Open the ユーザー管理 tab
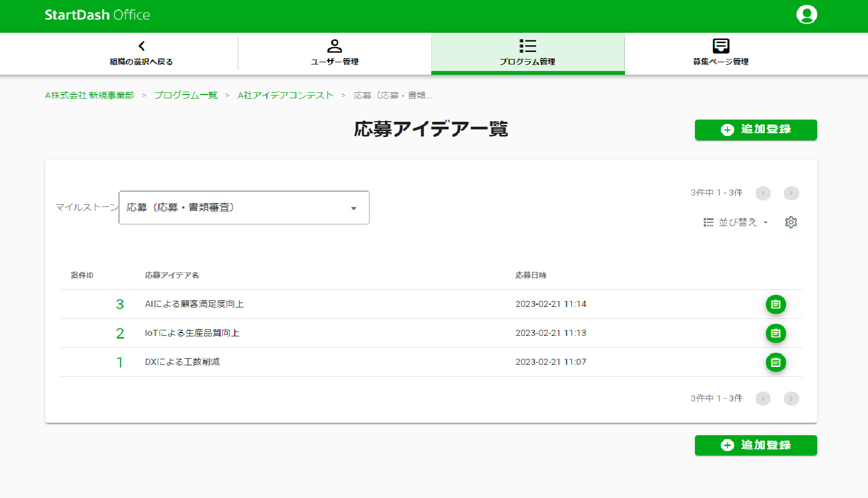This screenshot has width=868, height=498. (335, 54)
